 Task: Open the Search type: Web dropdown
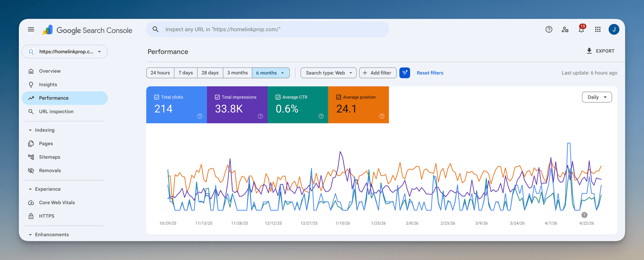[x=328, y=73]
